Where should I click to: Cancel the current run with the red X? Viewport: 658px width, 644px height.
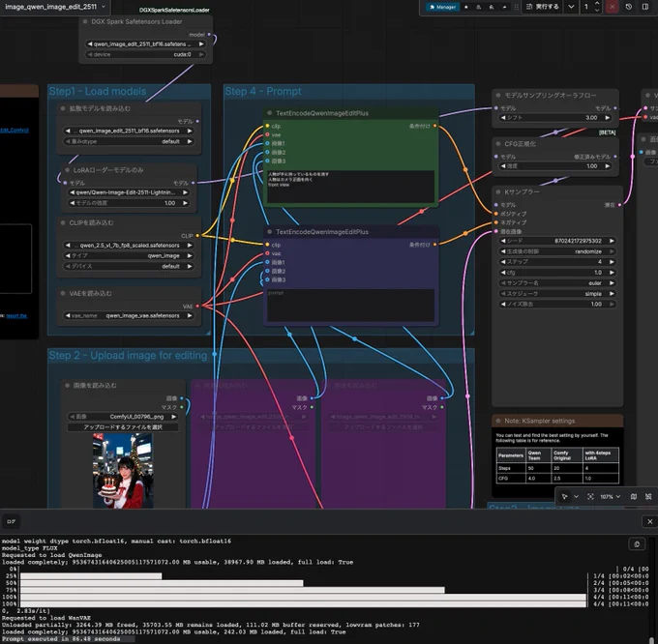point(612,7)
